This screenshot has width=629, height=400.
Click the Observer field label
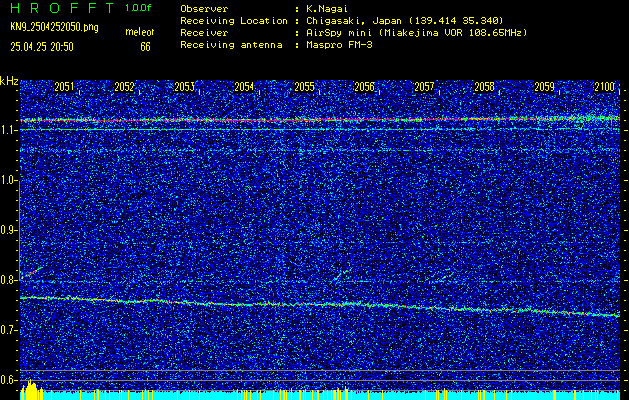[x=204, y=9]
